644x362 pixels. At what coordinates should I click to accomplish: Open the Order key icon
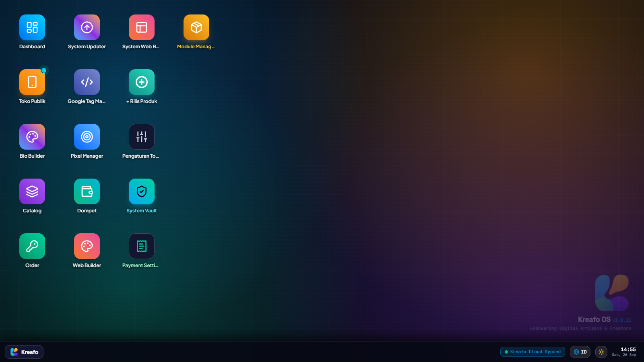click(x=32, y=246)
